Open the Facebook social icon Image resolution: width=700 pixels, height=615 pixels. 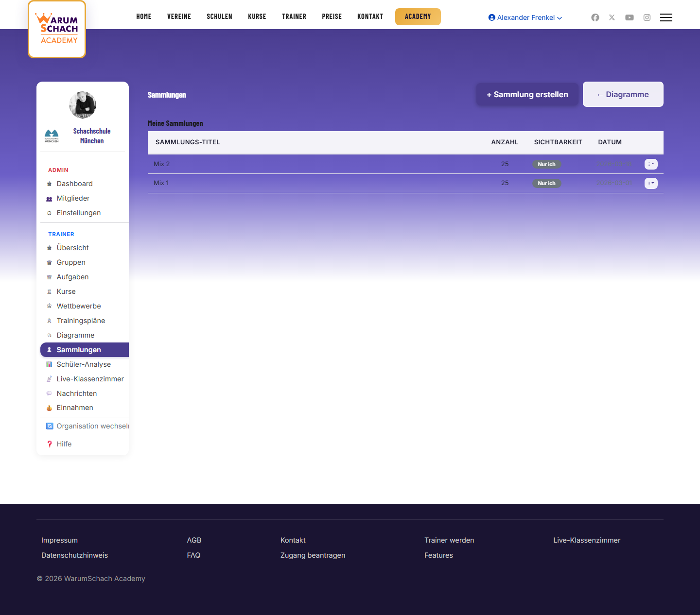click(595, 17)
